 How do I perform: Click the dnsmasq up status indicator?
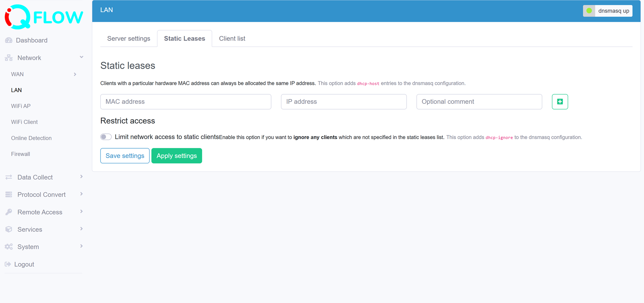point(607,11)
